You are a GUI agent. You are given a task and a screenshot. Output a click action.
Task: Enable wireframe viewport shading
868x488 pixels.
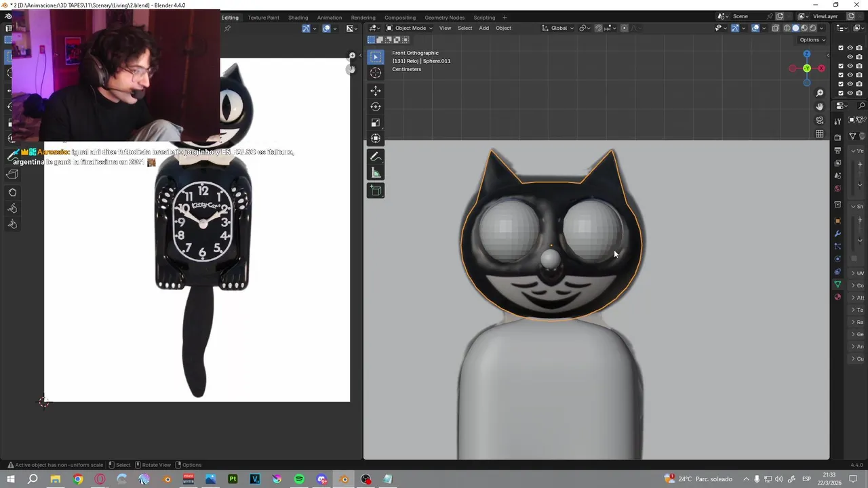pos(787,28)
